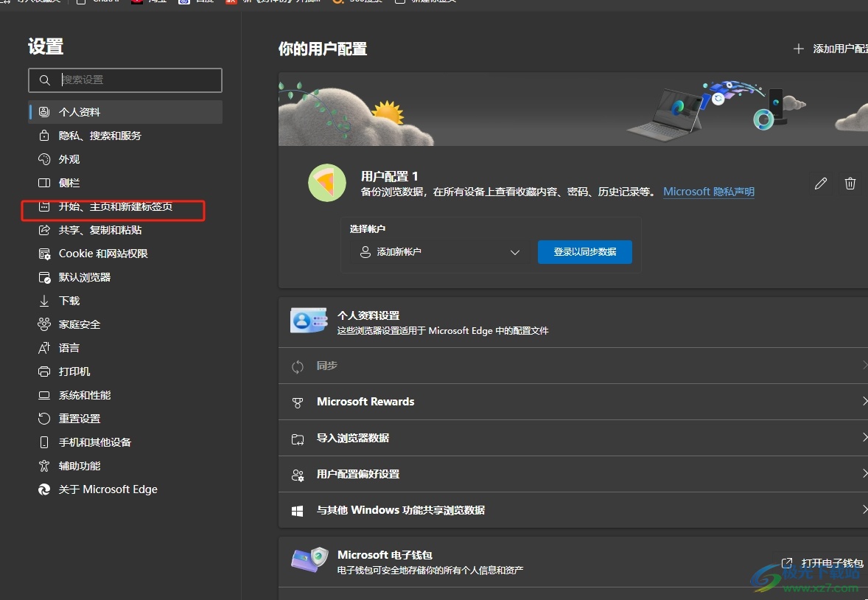Screen dimensions: 868x600
Task: Edit 用户配置 1 with pencil icon
Action: point(821,184)
